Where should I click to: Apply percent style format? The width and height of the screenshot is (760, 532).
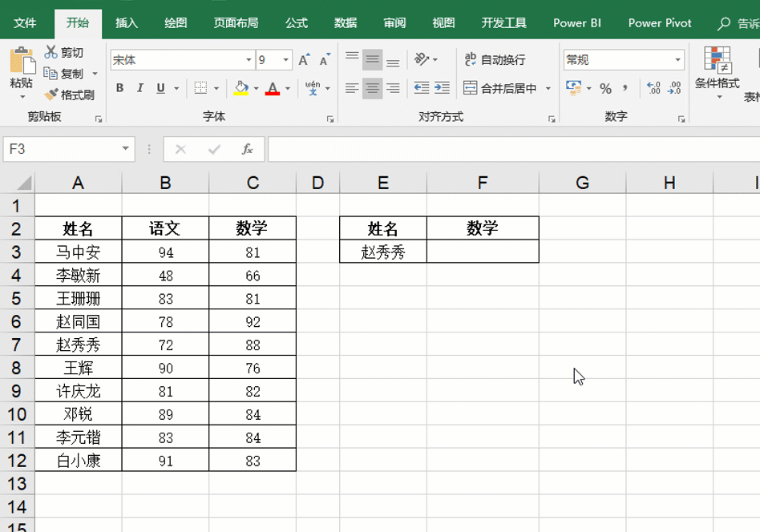tap(605, 88)
